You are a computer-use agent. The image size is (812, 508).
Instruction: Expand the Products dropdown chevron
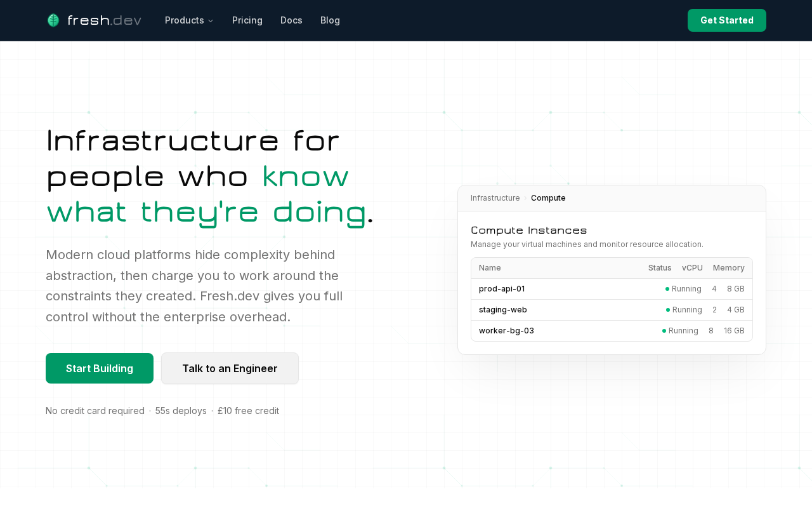[211, 21]
